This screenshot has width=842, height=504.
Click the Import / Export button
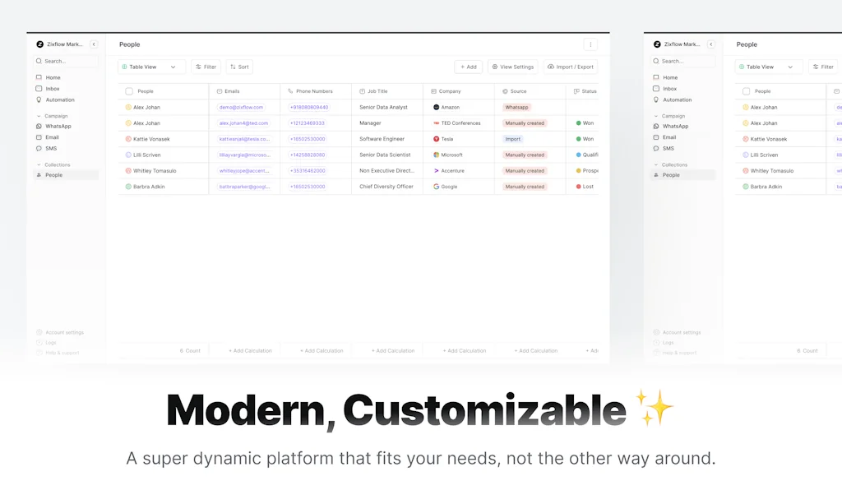pyautogui.click(x=570, y=67)
